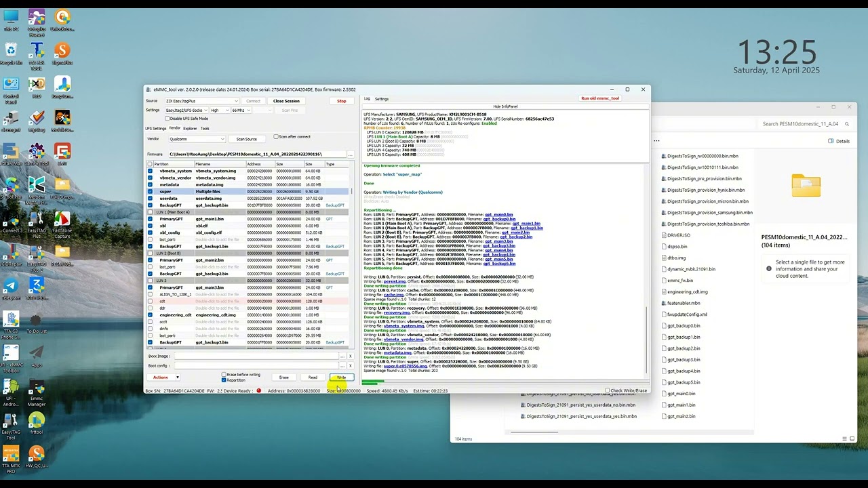The image size is (868, 488).
Task: Click the Erase button
Action: [284, 378]
